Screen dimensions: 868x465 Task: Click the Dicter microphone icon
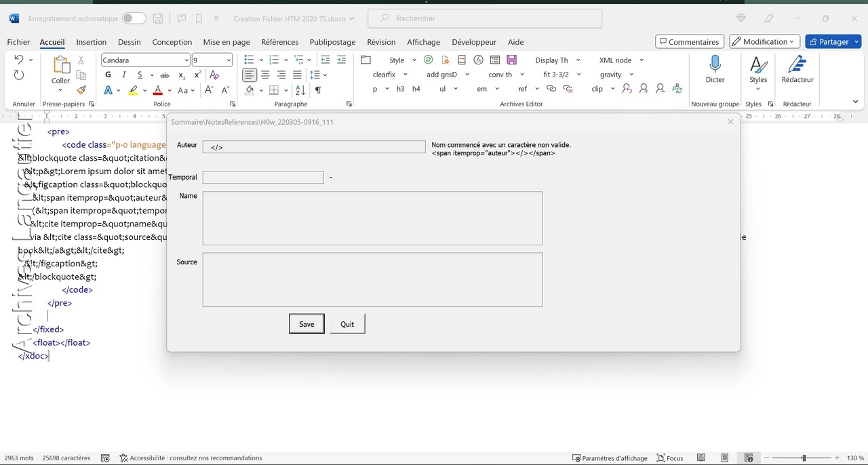[715, 65]
